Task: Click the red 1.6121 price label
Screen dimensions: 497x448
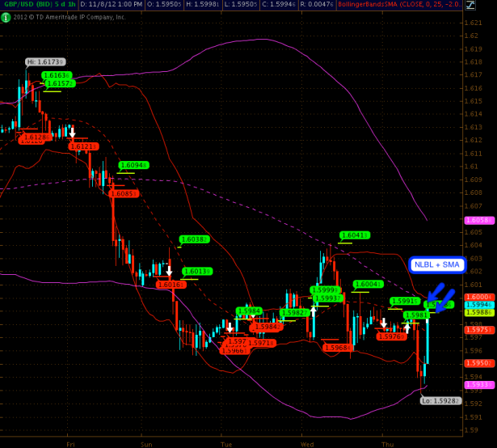Action: tap(84, 146)
